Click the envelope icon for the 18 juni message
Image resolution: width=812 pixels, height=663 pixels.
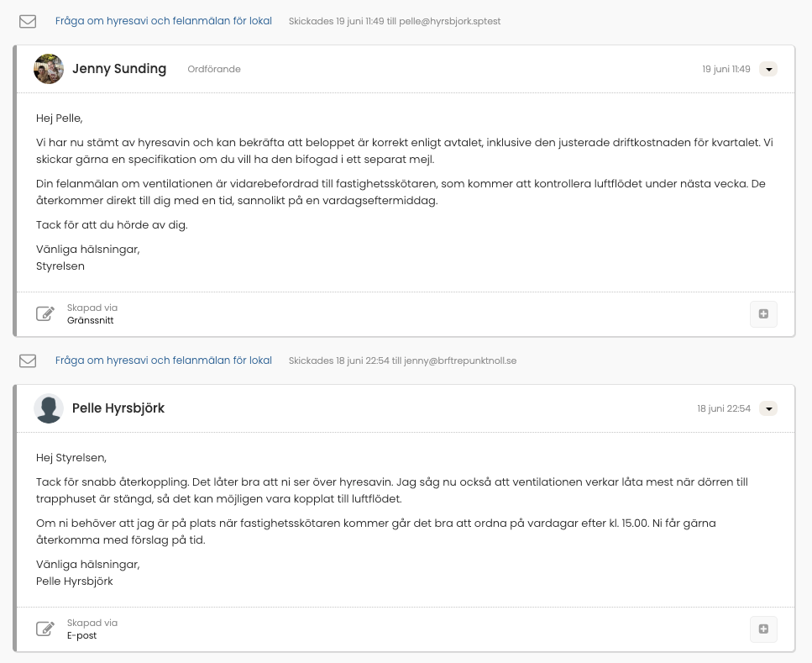[28, 360]
